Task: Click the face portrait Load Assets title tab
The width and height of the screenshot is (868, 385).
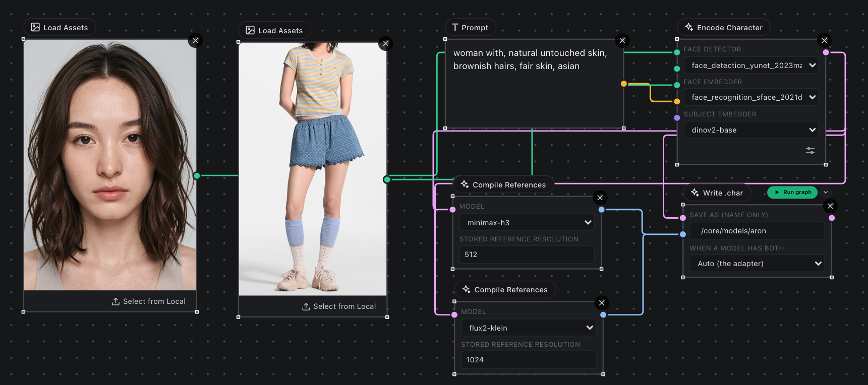Action: [60, 27]
